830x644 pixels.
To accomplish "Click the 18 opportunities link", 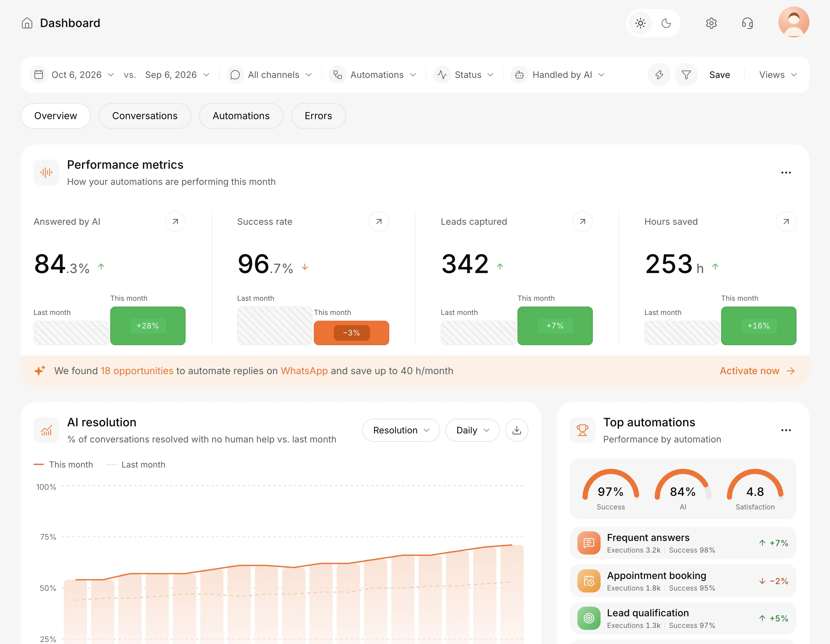I will tap(137, 371).
